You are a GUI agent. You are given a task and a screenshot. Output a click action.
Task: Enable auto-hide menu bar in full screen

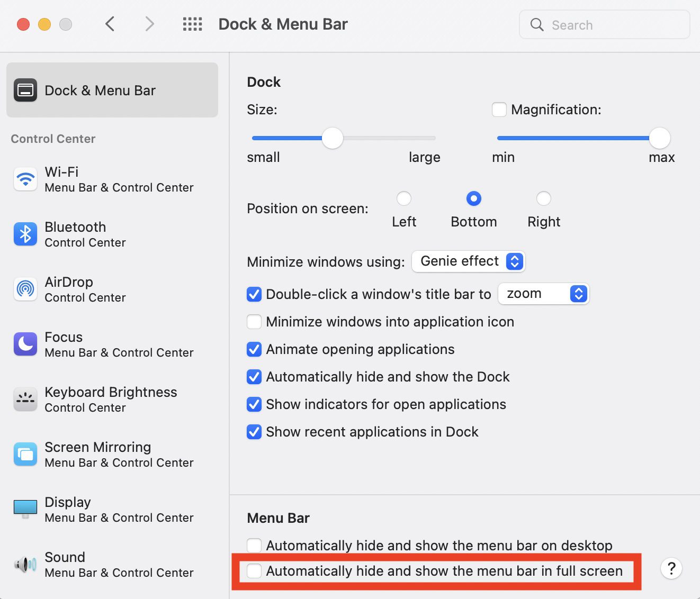[x=254, y=571]
